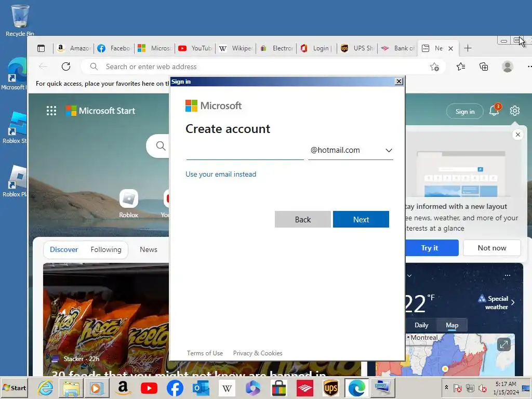Click the muted volume tray icon
Image resolution: width=532 pixels, height=399 pixels.
tap(482, 388)
